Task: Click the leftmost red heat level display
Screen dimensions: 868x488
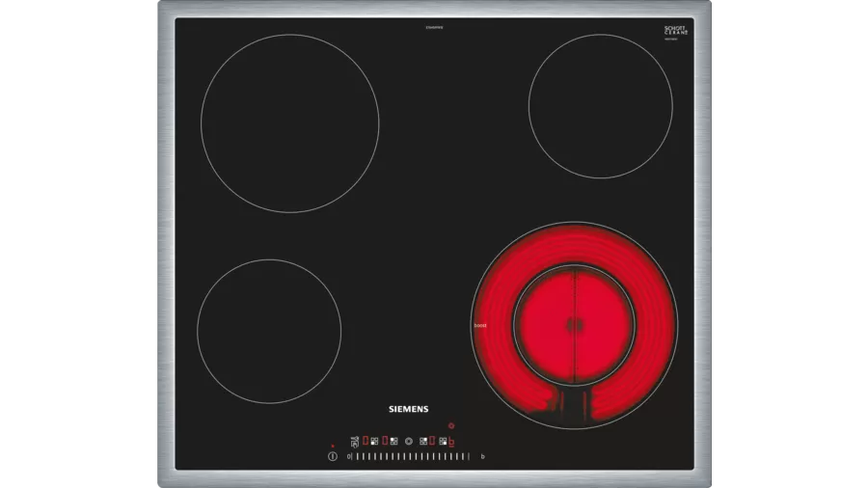Action: 366,441
